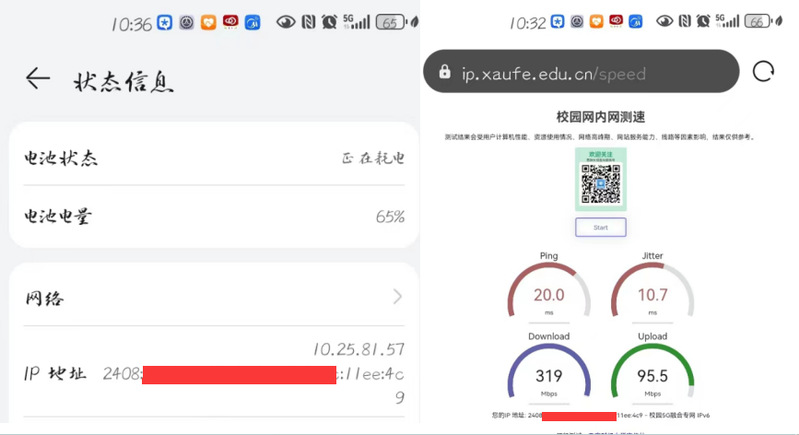Tap the IP 地址 row on the status page

(x=214, y=373)
